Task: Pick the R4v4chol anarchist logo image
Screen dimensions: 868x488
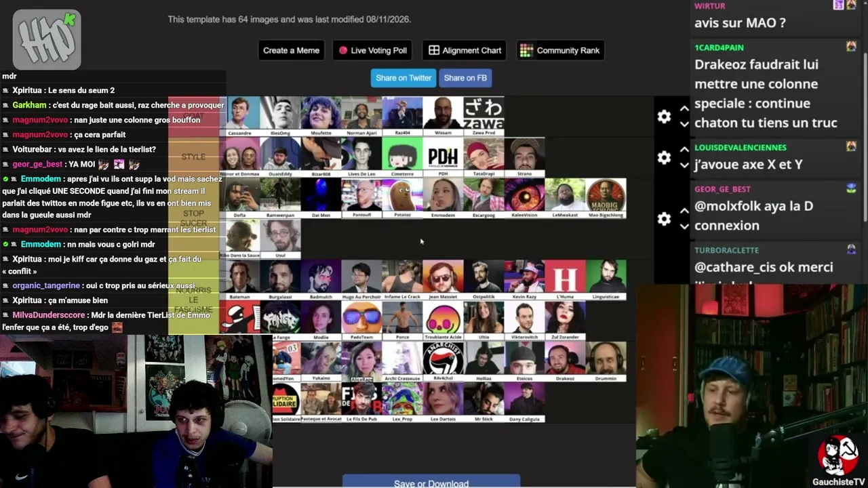Action: click(443, 361)
